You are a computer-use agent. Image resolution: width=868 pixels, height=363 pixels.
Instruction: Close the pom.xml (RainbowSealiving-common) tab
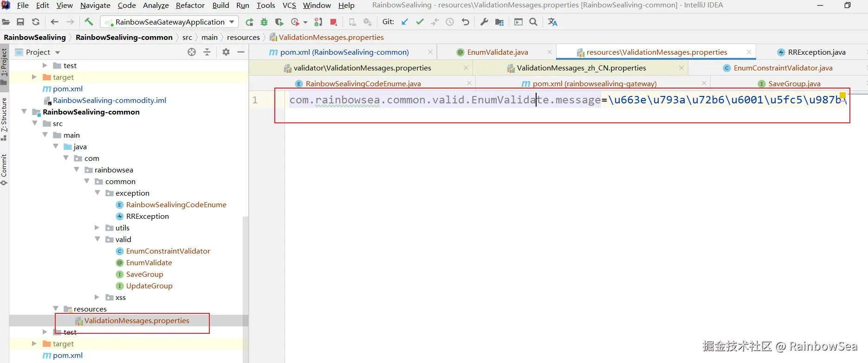click(430, 52)
